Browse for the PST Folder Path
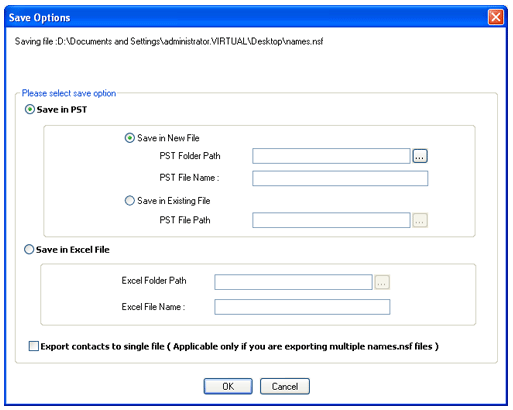Image resolution: width=513 pixels, height=410 pixels. coord(420,156)
